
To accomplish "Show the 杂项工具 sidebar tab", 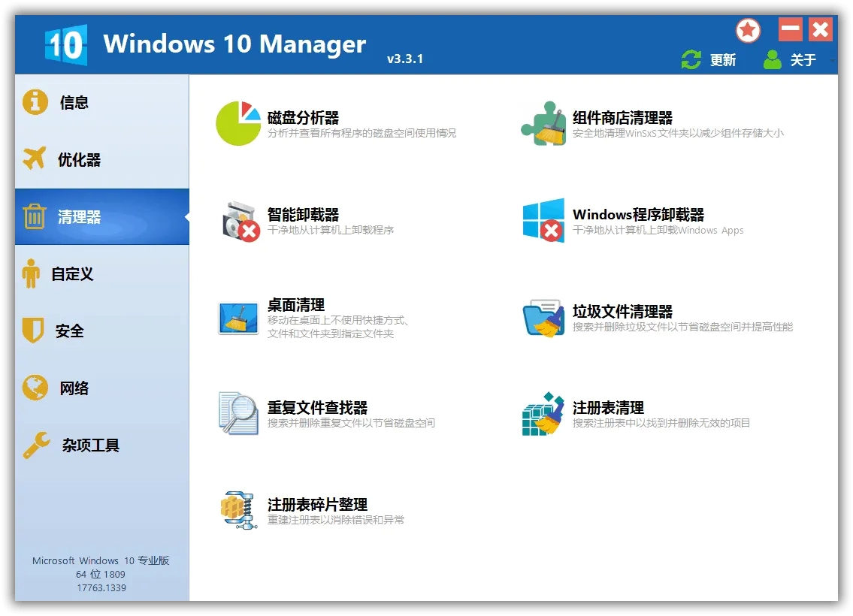I will click(102, 445).
